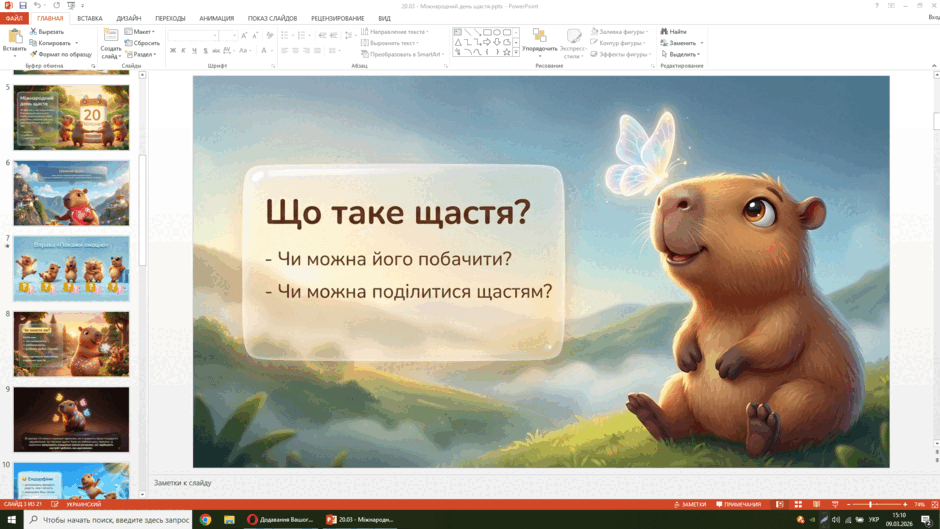
Task: Open Выделить select dropdown
Action: (x=680, y=54)
